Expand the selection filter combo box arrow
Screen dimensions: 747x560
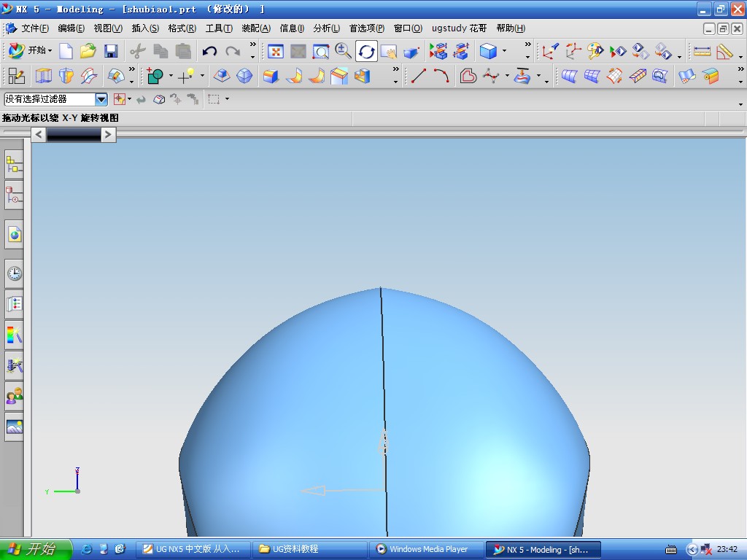pos(101,99)
